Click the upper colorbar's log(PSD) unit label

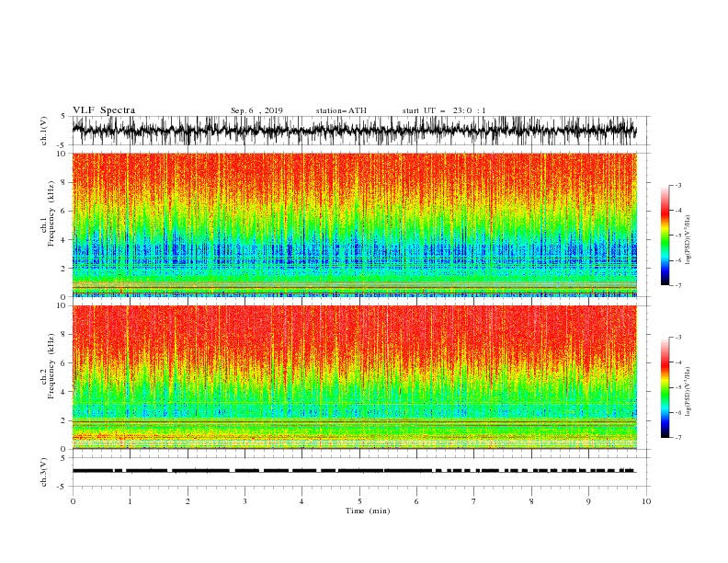pos(688,240)
